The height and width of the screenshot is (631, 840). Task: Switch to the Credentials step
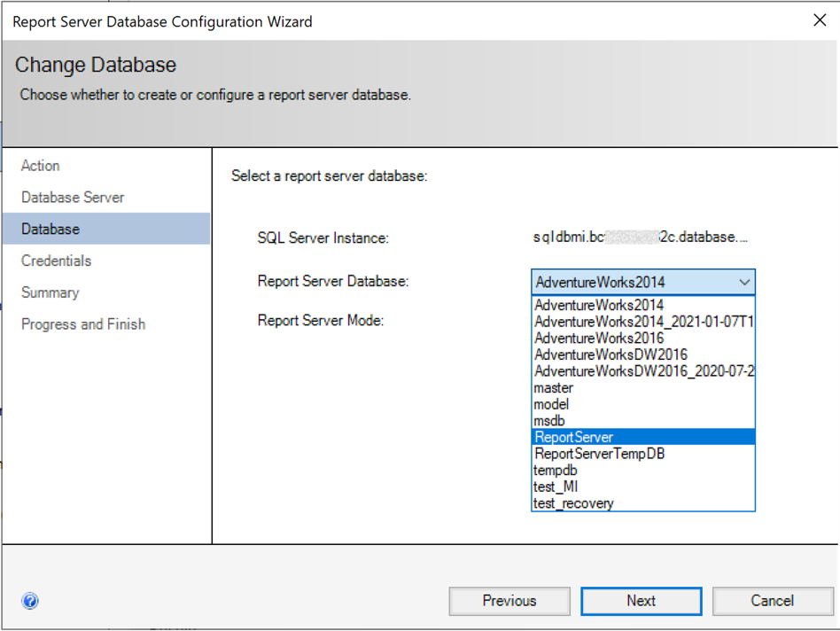click(57, 261)
